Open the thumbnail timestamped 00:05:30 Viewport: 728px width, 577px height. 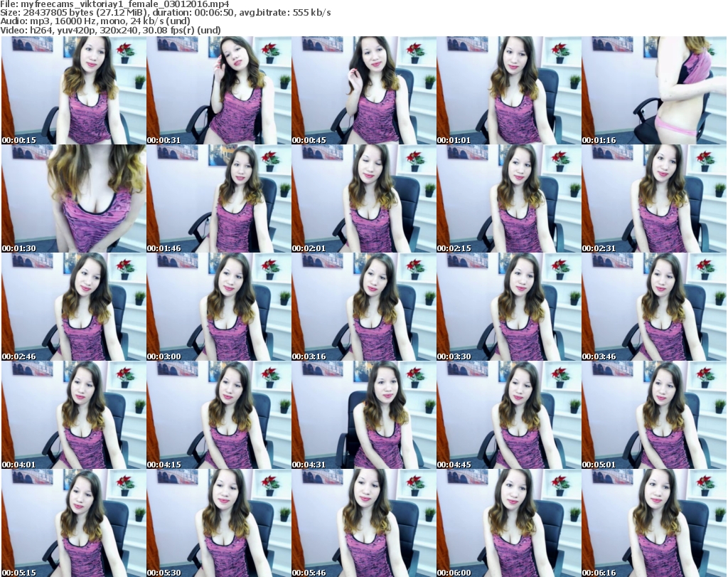pyautogui.click(x=219, y=524)
